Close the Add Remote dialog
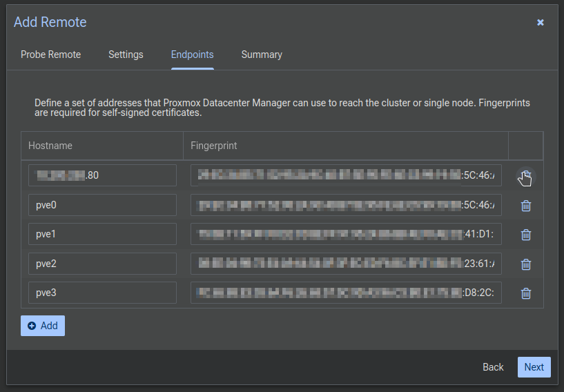The image size is (564, 392). (541, 22)
